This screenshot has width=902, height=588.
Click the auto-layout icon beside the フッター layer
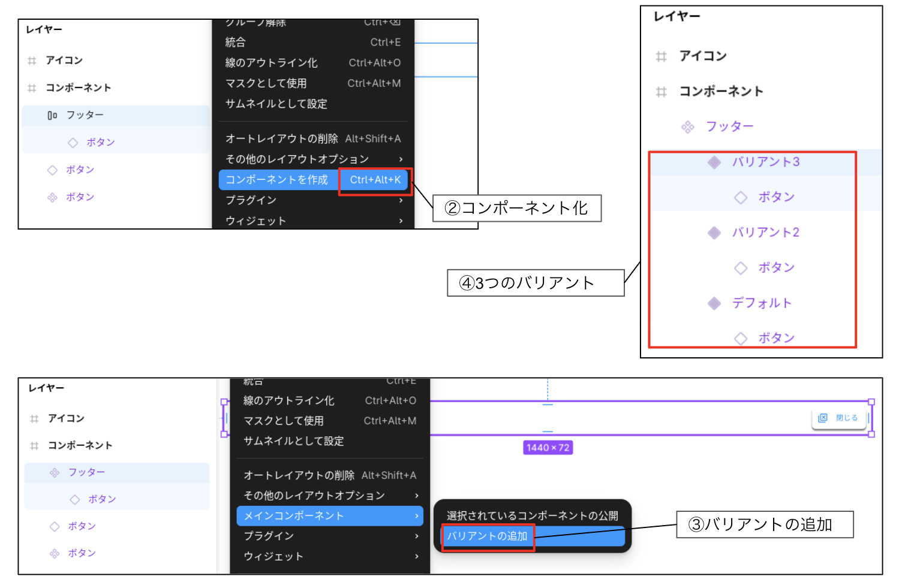point(52,115)
